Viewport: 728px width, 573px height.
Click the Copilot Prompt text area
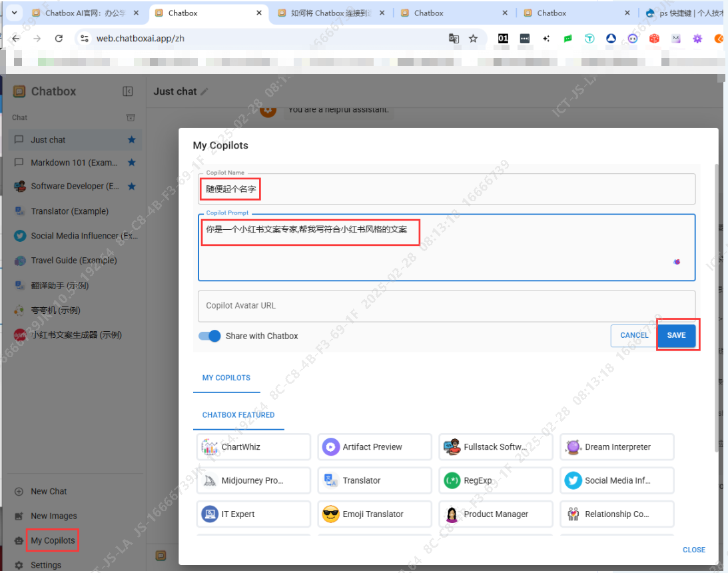pyautogui.click(x=447, y=247)
